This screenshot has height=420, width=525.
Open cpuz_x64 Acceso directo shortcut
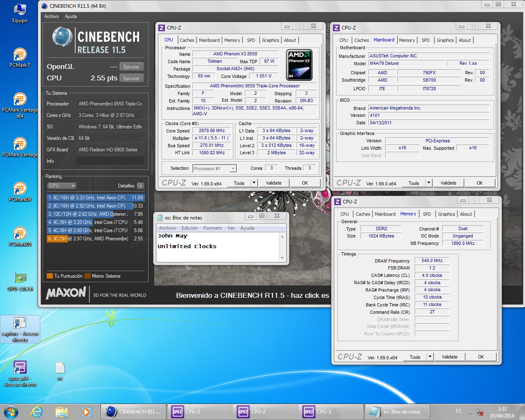click(20, 374)
